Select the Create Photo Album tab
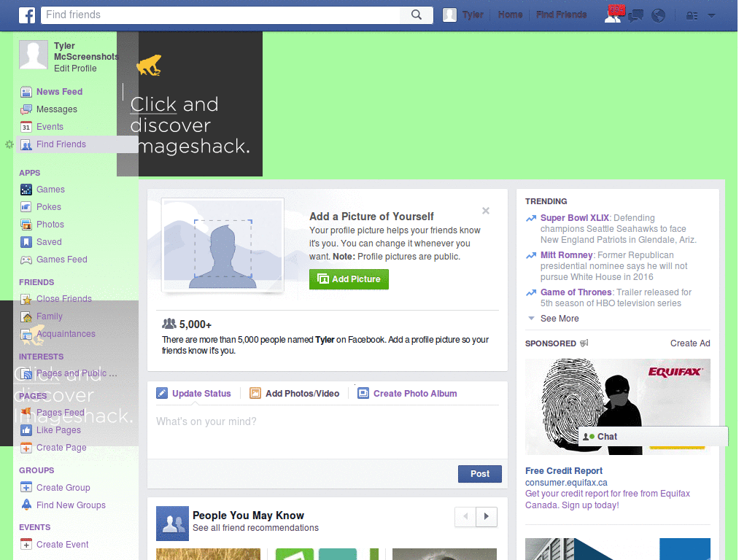The height and width of the screenshot is (560, 747). coord(407,393)
